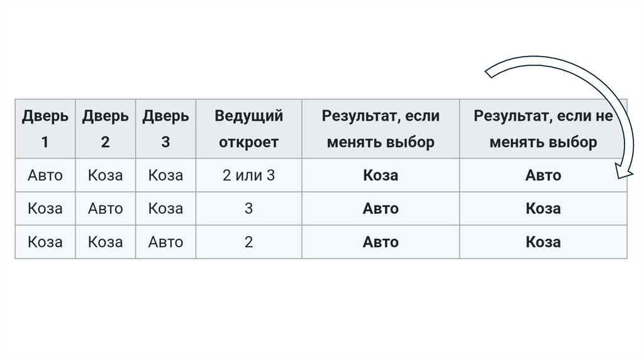
Task: Click "Коза" under Дверь 2 in the first row
Action: point(105,175)
